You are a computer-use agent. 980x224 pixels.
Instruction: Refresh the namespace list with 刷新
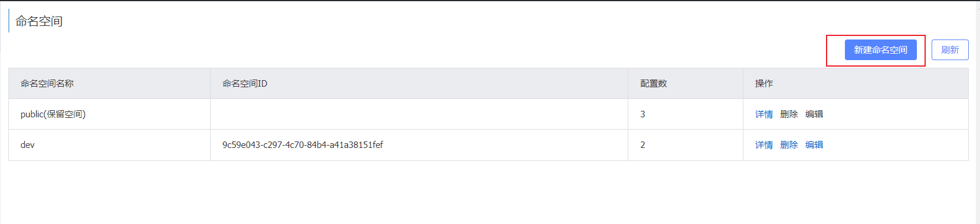(950, 50)
